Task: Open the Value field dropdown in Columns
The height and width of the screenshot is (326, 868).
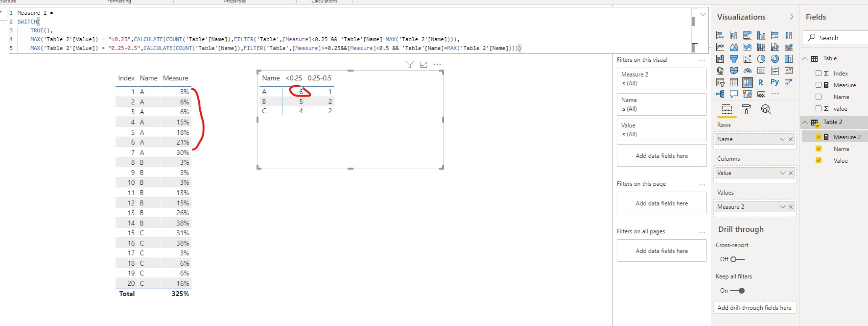Action: [782, 173]
